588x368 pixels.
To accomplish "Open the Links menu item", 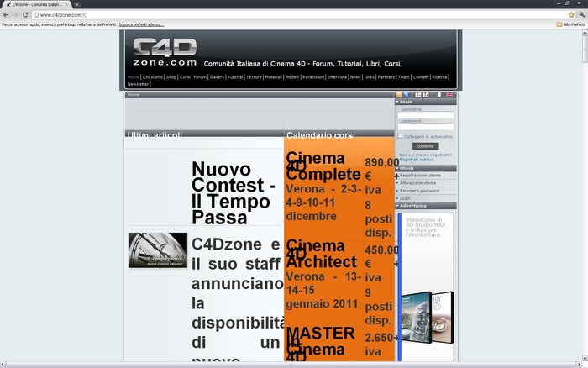I will [x=370, y=77].
